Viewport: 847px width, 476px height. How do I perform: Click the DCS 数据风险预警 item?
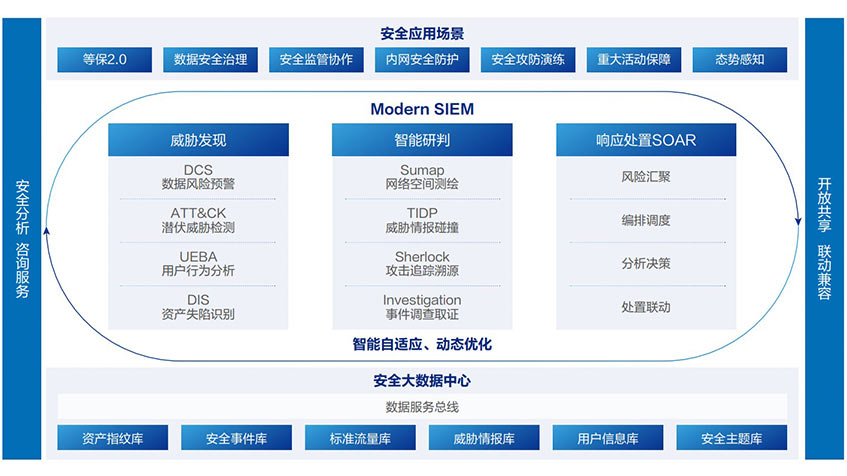point(198,177)
